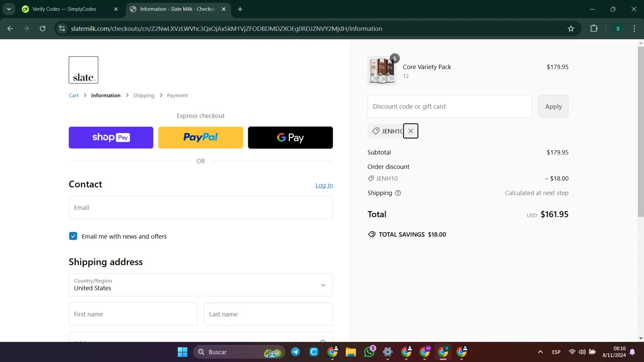Screen dimensions: 644x362
Task: Switch to the Verify Codes — SimplyCodes tab
Action: [x=70, y=9]
